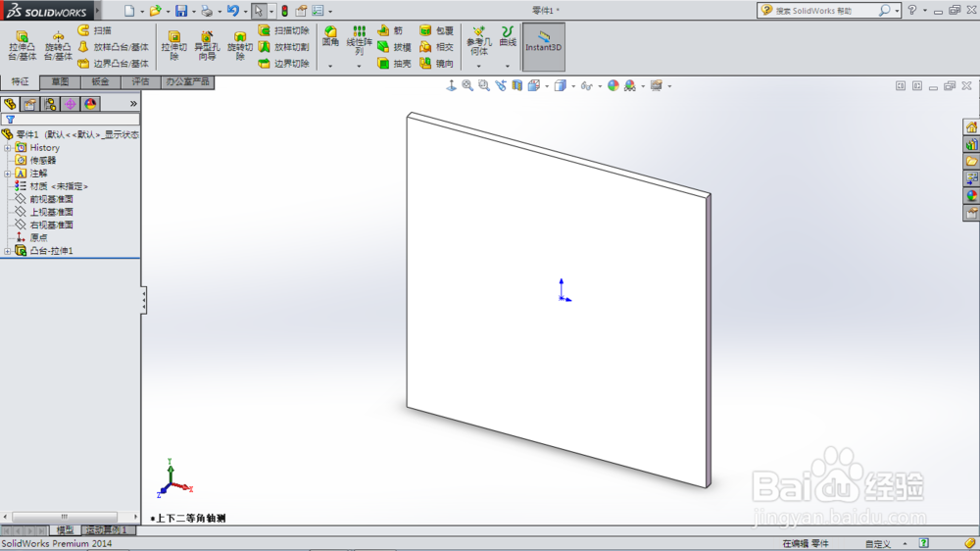Open the dropdown arrow next to the Save icon
This screenshot has height=551, width=980.
pos(193,11)
